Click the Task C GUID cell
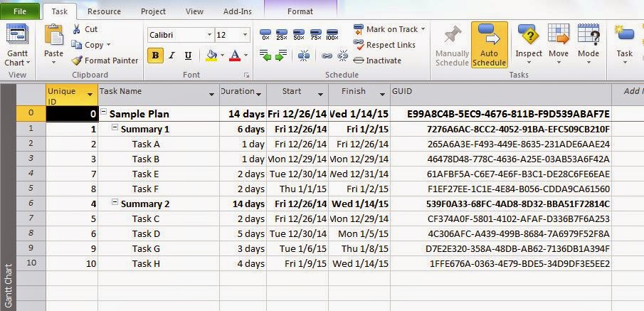This screenshot has width=644, height=311. click(x=501, y=219)
